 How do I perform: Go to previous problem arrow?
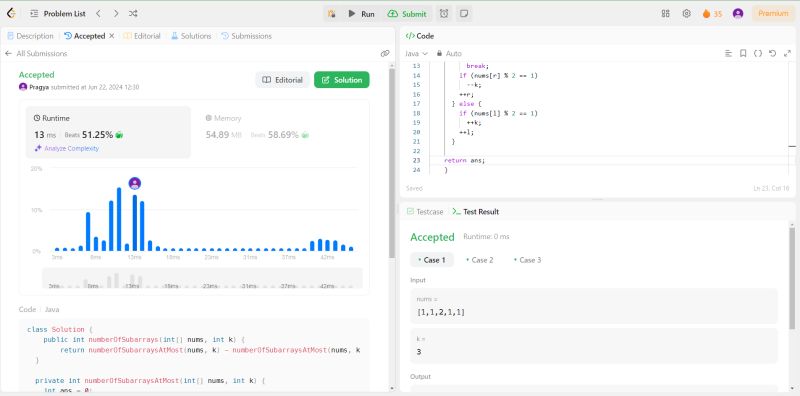98,14
